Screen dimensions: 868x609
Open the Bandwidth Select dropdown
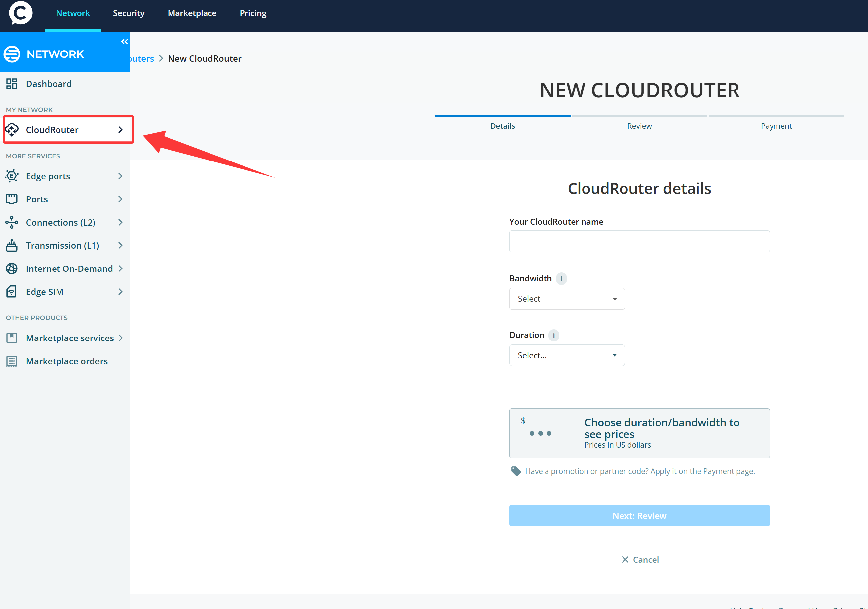pos(567,299)
